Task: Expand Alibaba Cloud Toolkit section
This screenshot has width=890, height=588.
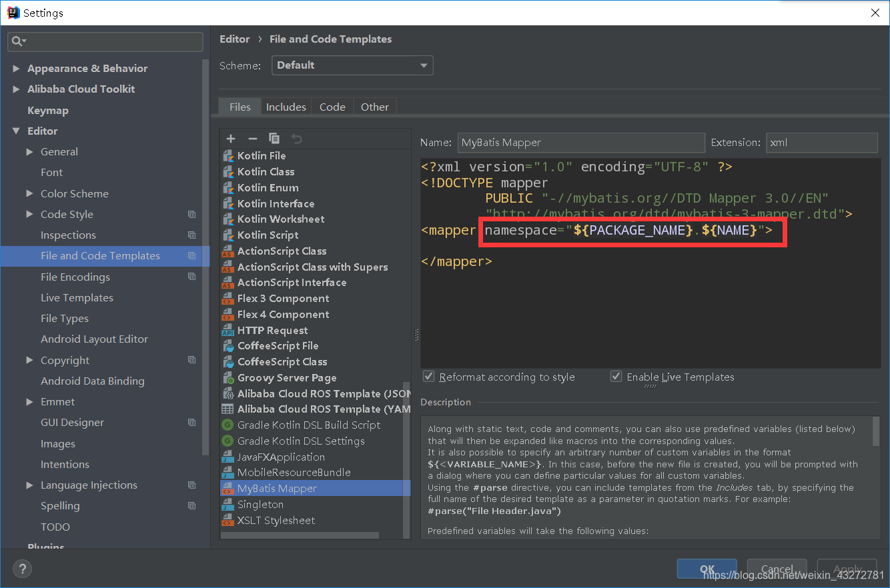Action: point(17,89)
